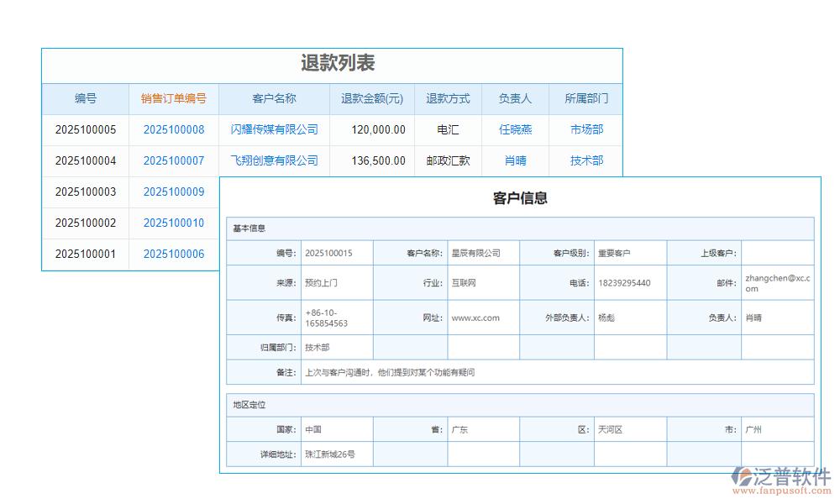
Task: Click the 备注 remarks field
Action: coord(554,372)
